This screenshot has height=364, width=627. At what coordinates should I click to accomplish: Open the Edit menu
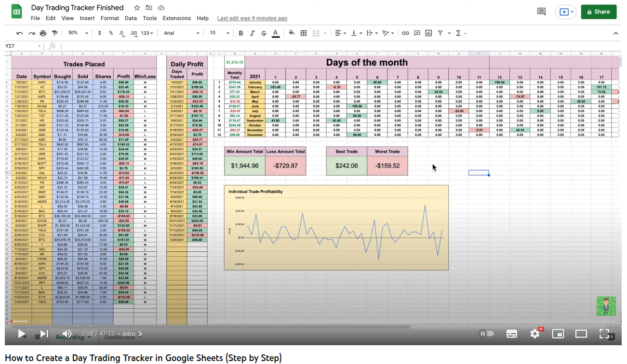(51, 18)
